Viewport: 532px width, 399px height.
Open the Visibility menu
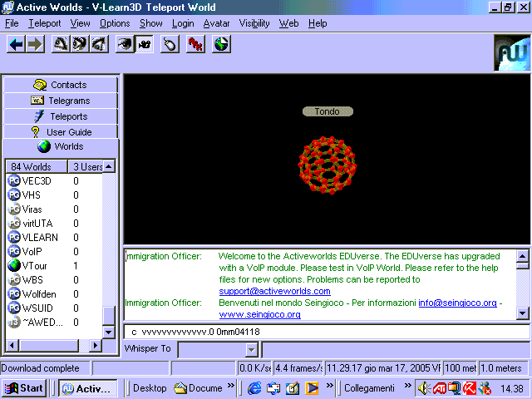point(254,23)
